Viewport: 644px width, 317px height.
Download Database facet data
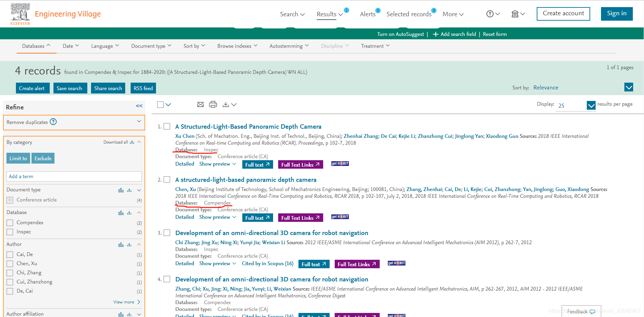pos(129,213)
